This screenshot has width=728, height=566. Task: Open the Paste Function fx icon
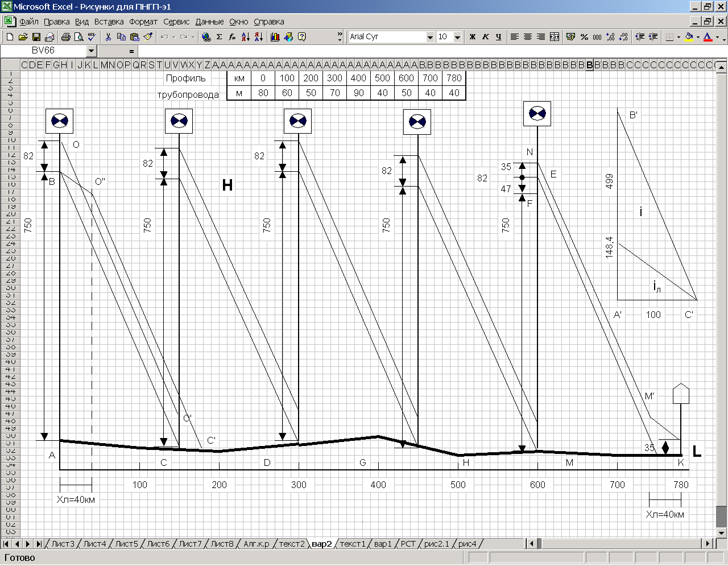click(x=232, y=37)
